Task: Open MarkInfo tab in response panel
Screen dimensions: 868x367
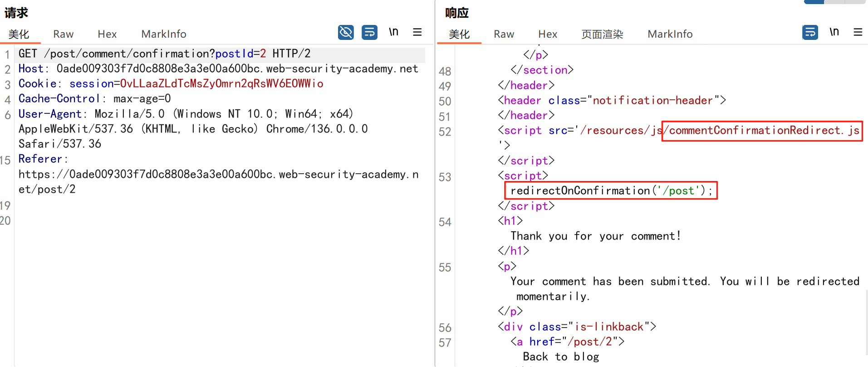Action: click(x=670, y=34)
